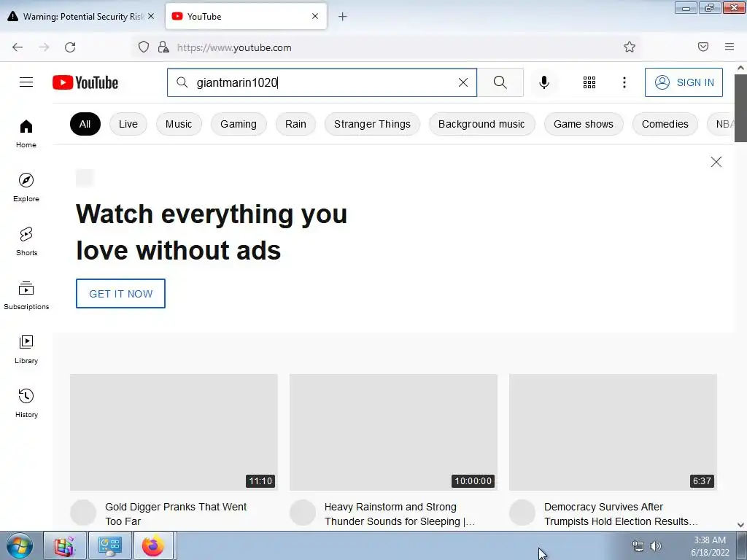This screenshot has height=560, width=747.
Task: Open the Democracy Survives channel avatar
Action: tap(522, 513)
